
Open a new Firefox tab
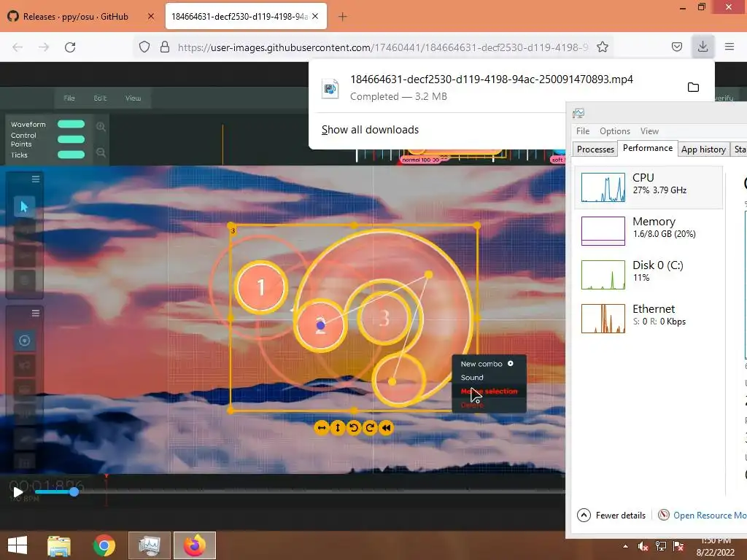[x=342, y=17]
